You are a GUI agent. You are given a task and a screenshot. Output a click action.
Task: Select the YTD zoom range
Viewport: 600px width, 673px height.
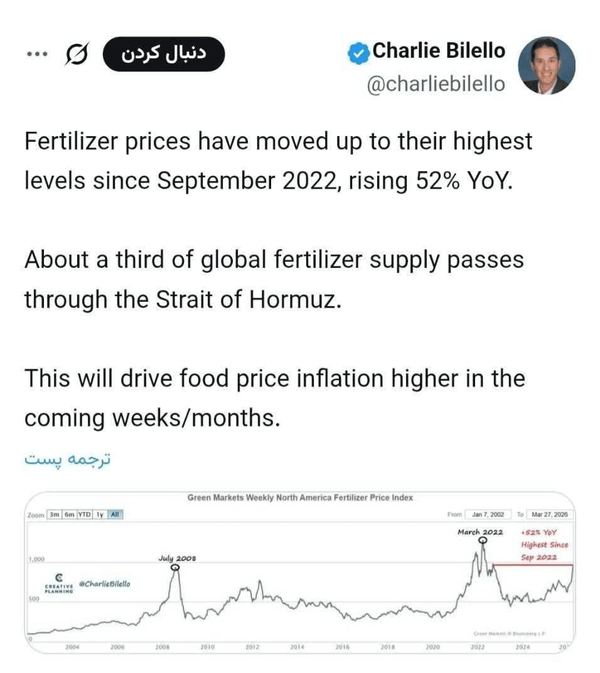(x=85, y=514)
